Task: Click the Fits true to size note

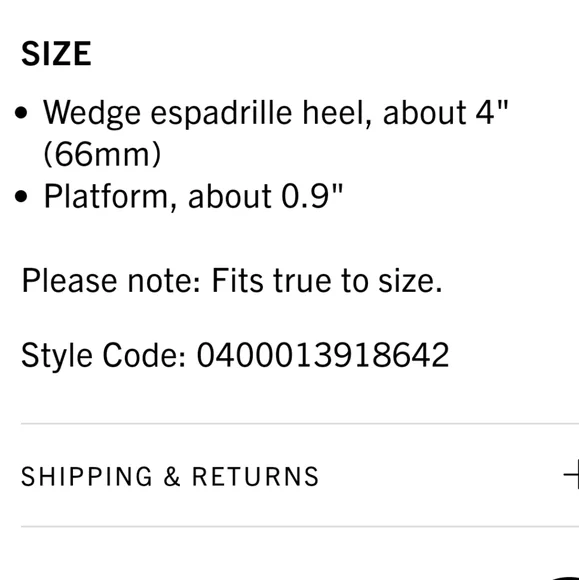Action: point(327,281)
